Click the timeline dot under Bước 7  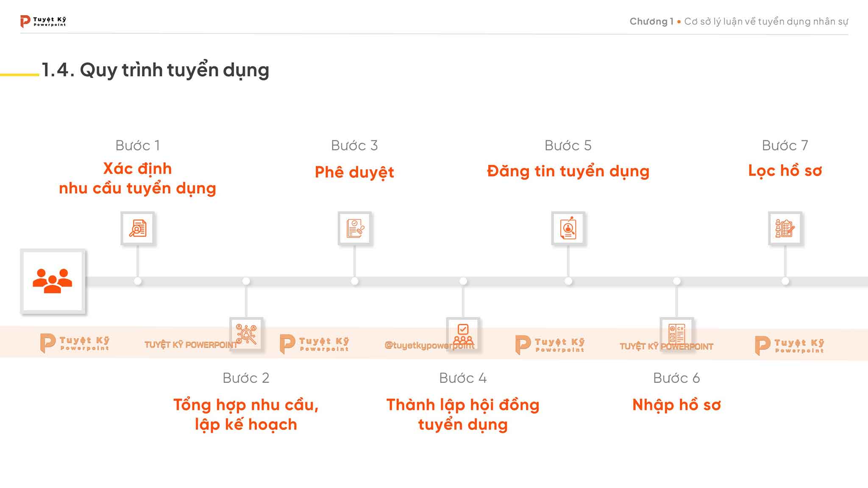[785, 281]
